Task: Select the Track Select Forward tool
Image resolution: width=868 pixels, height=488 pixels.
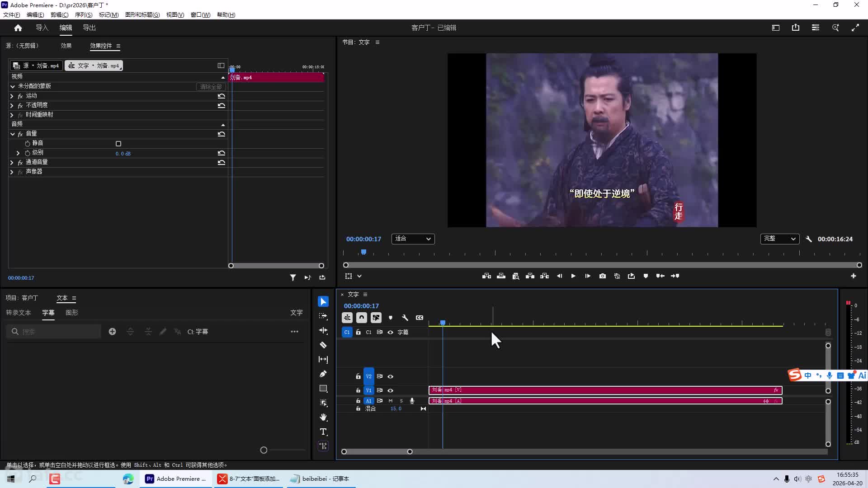Action: [x=323, y=316]
